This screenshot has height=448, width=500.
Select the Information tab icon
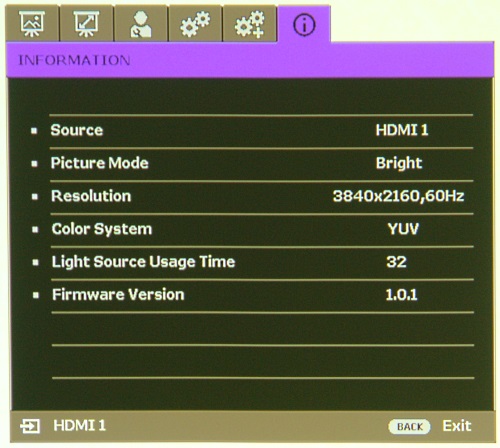click(x=304, y=25)
